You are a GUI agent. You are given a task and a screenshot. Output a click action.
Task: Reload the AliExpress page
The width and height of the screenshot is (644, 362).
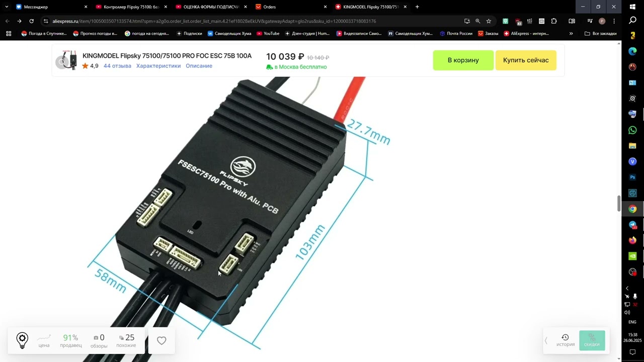tap(31, 21)
